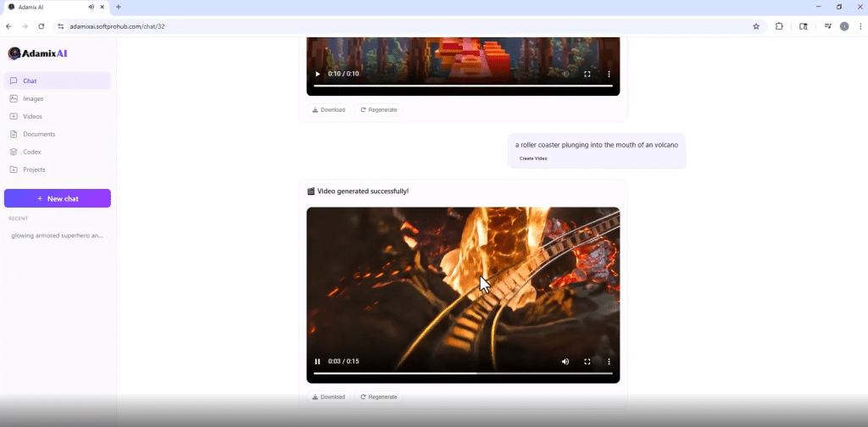Open Codex from the sidebar
This screenshot has height=427, width=868.
point(32,152)
